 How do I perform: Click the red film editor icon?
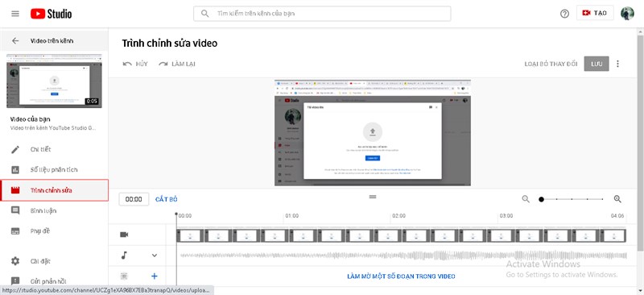15,190
